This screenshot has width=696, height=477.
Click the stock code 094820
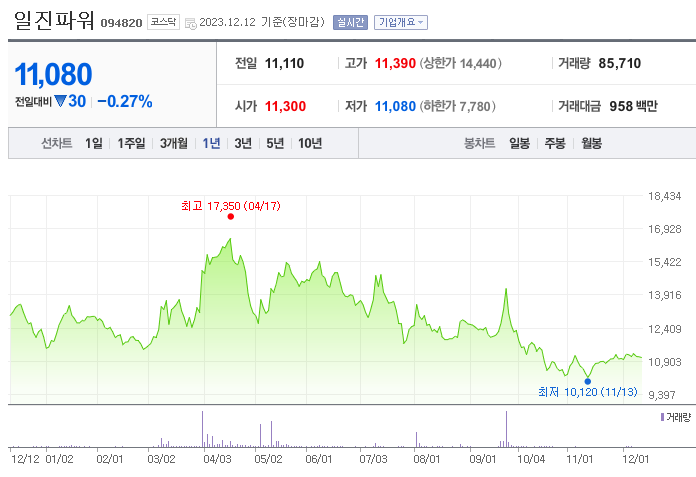tap(121, 23)
